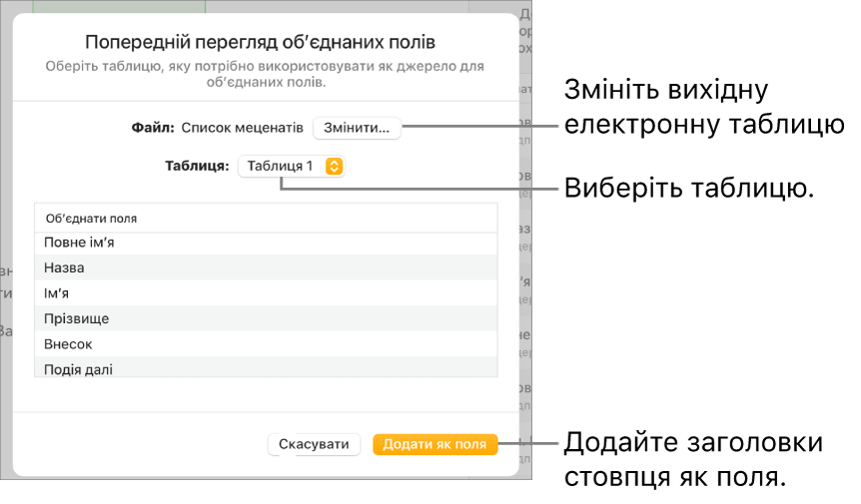Viewport: 861px width, 504px height.
Task: Select the Назва field row
Action: pyautogui.click(x=266, y=267)
